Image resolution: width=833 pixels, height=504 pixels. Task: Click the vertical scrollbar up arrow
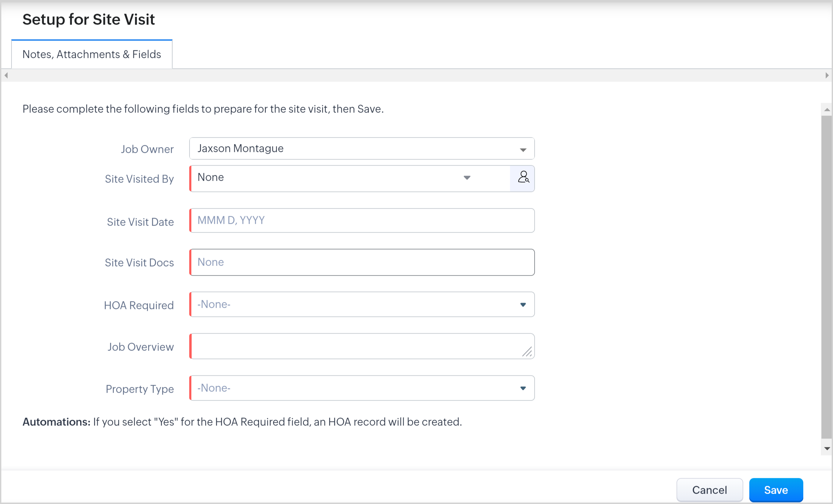pyautogui.click(x=827, y=109)
